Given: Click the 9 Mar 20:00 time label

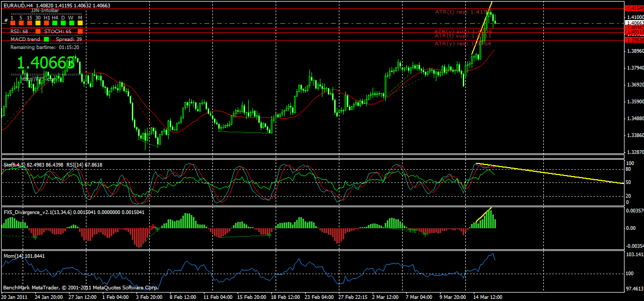Looking at the screenshot, I should click(x=453, y=297).
